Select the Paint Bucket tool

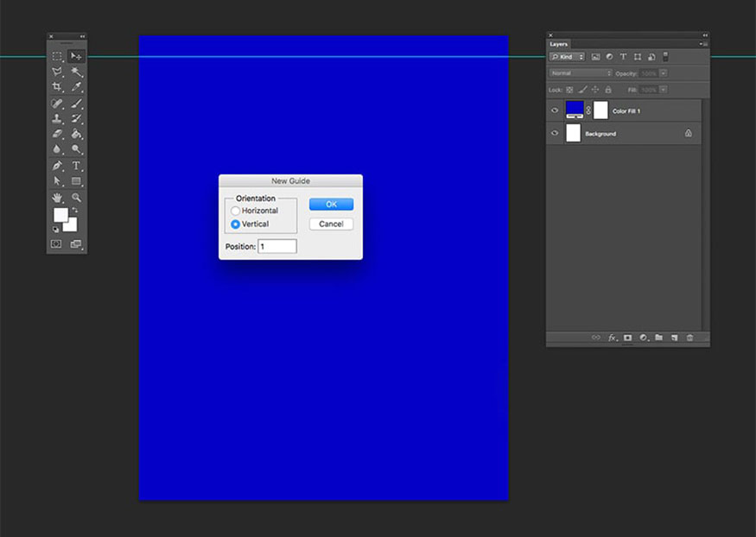(x=76, y=134)
